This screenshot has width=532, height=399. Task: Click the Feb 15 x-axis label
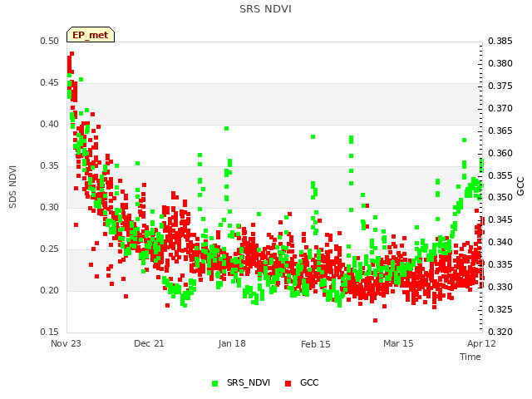pyautogui.click(x=316, y=344)
